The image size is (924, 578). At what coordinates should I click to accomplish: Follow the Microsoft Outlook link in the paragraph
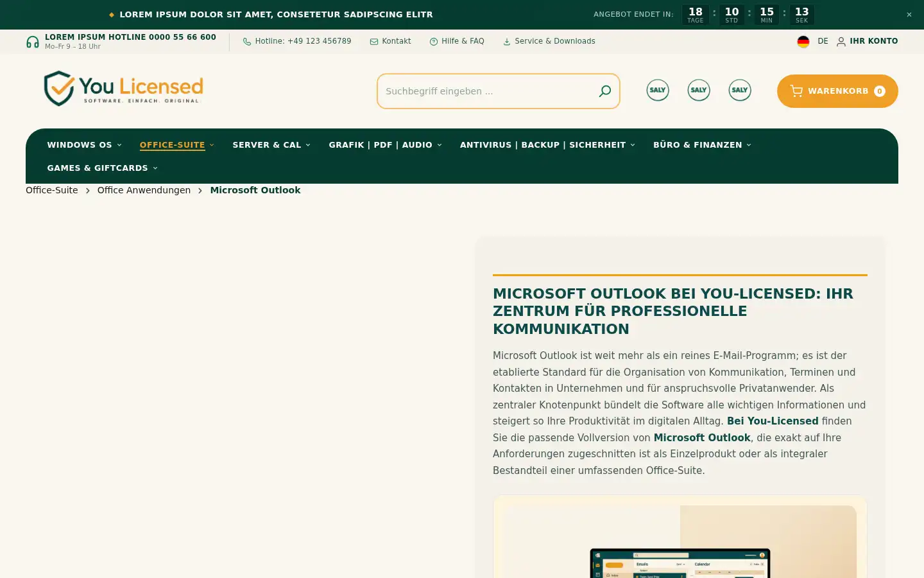point(702,438)
